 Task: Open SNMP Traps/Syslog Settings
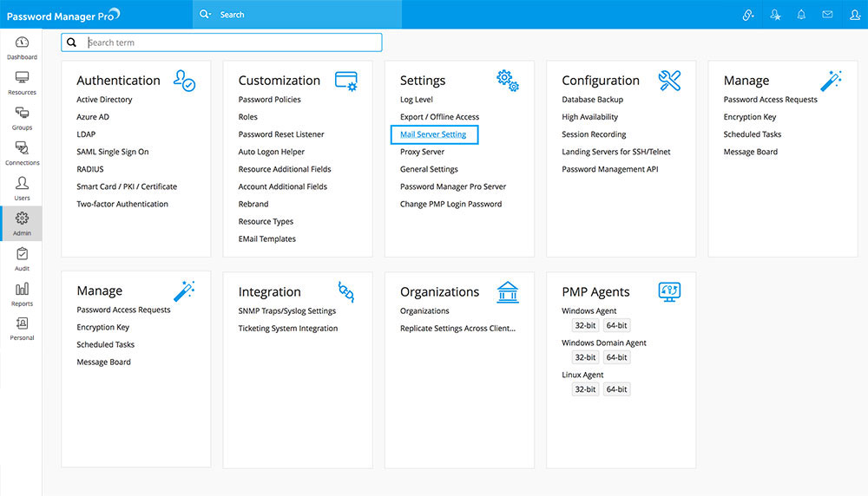coord(286,310)
